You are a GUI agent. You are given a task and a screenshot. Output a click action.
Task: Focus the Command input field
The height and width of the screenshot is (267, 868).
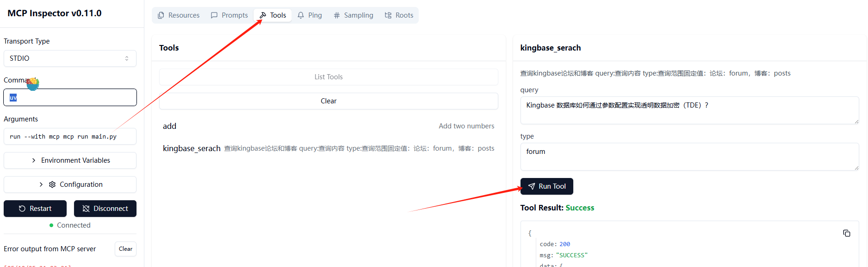70,97
